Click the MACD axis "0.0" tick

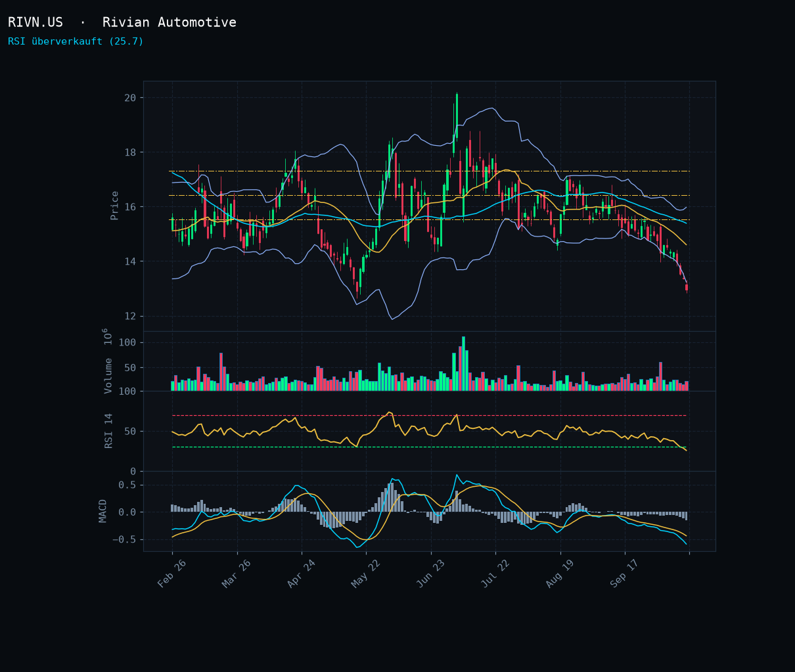128,512
